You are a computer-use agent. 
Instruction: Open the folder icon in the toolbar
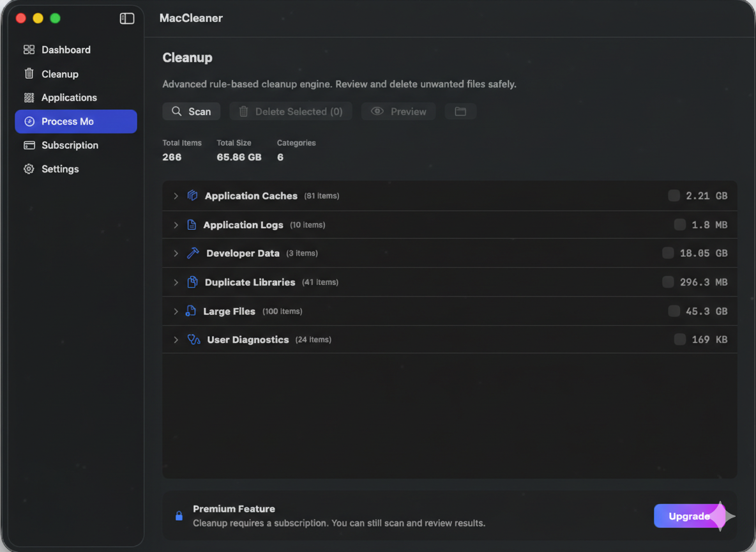pyautogui.click(x=460, y=111)
